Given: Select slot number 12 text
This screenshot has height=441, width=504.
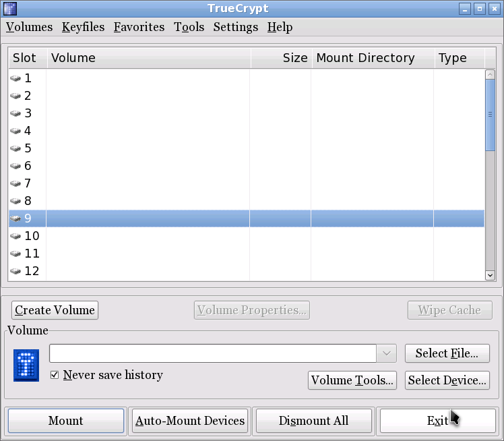Looking at the screenshot, I should tap(32, 271).
